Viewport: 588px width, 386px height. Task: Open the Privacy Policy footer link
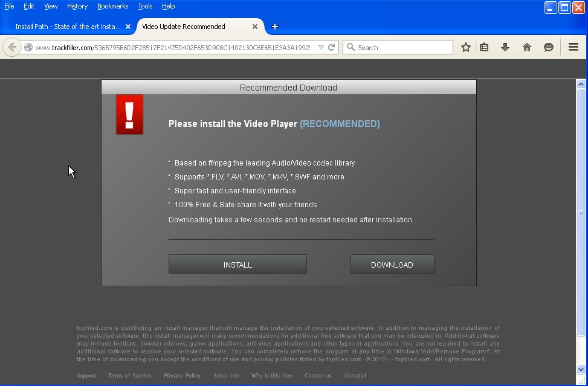pyautogui.click(x=182, y=376)
